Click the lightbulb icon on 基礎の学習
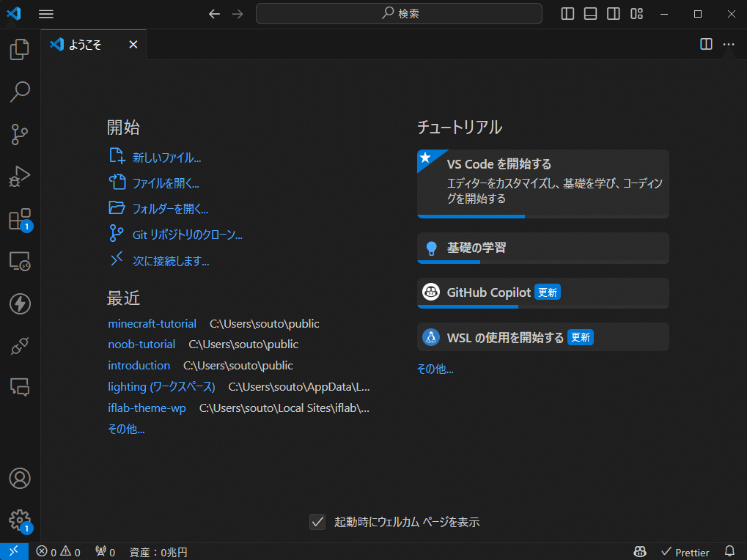This screenshot has width=747, height=560. (431, 248)
